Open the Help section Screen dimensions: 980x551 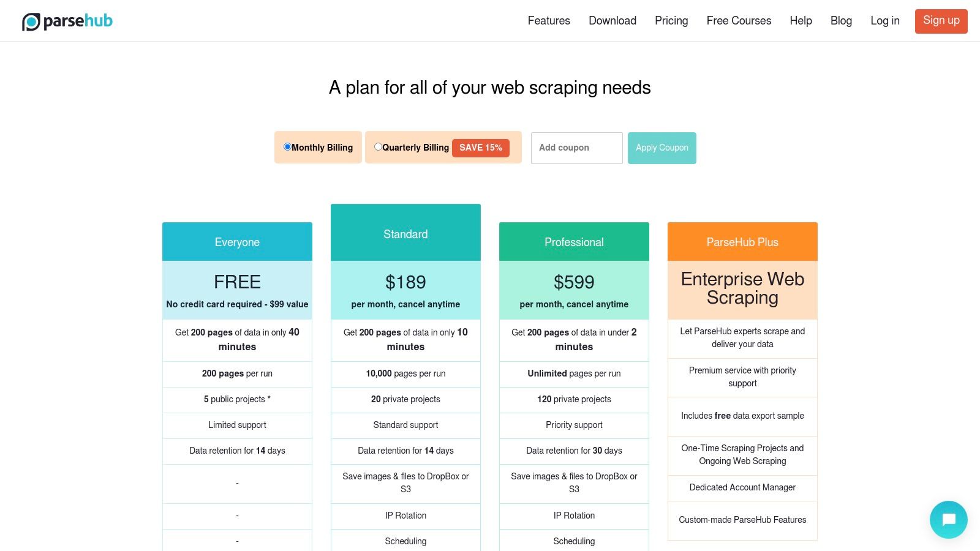tap(801, 20)
